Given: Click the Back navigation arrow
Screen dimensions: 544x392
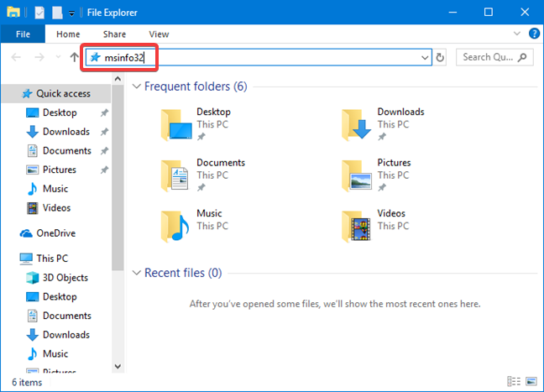Looking at the screenshot, I should click(16, 57).
